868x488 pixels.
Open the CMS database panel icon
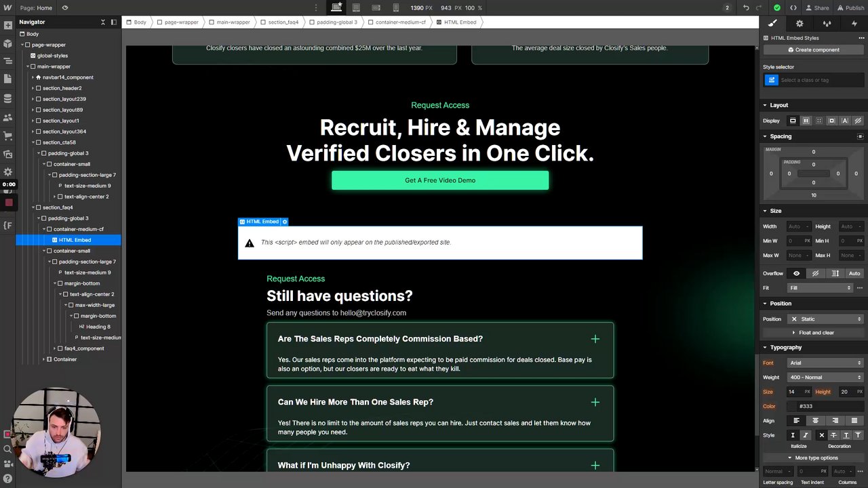(7, 98)
